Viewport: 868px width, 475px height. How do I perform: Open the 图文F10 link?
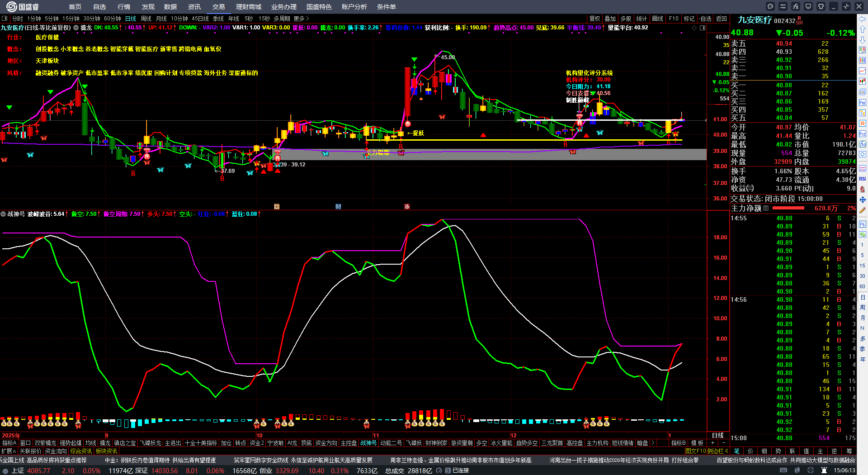[x=696, y=451]
